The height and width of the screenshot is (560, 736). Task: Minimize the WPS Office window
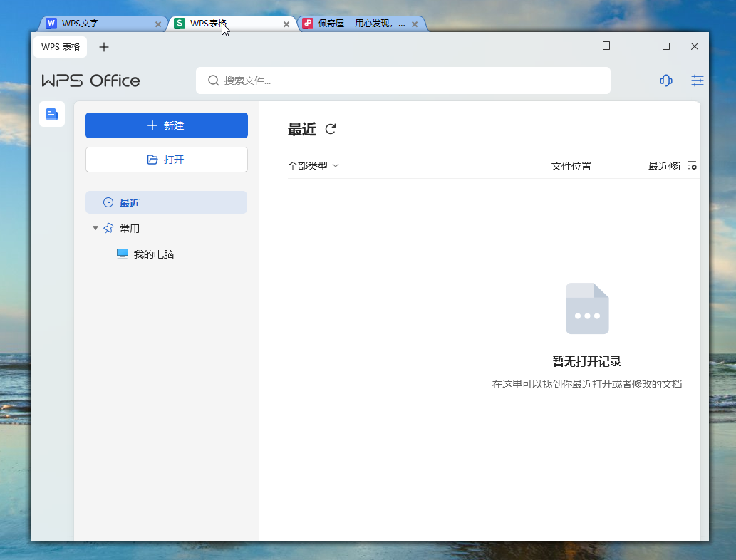[638, 46]
